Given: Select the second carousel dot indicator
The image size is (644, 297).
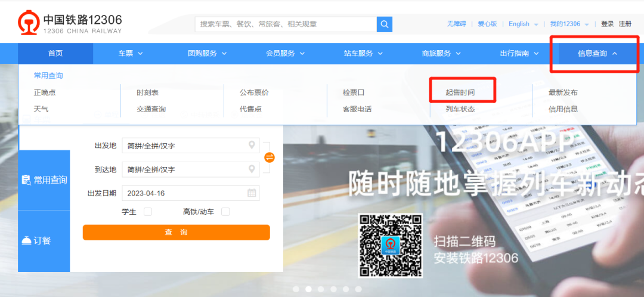Looking at the screenshot, I should 308,289.
